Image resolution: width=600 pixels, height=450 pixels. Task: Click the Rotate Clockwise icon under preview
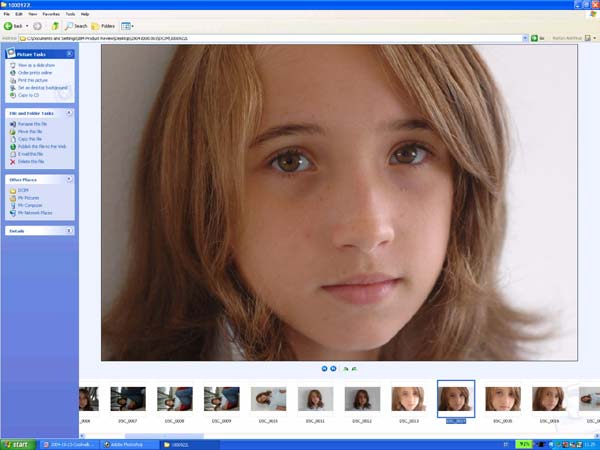click(346, 368)
